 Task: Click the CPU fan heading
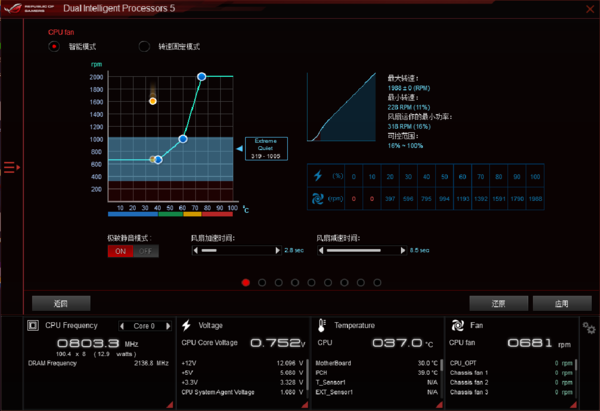click(61, 32)
